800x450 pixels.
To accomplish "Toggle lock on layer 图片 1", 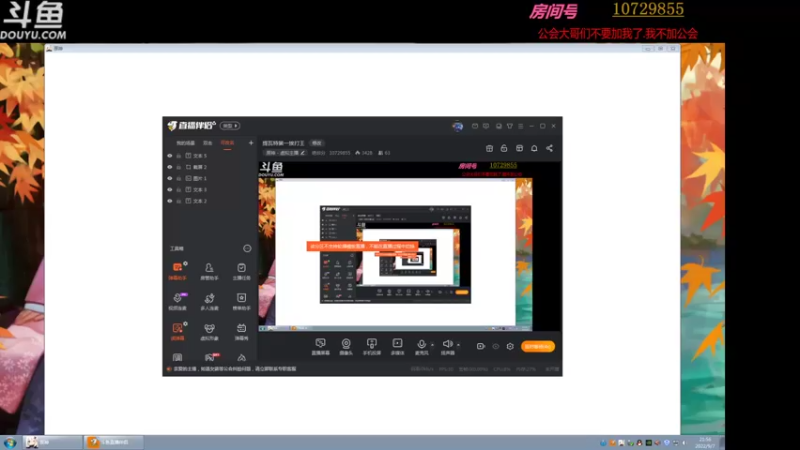I will tap(179, 178).
